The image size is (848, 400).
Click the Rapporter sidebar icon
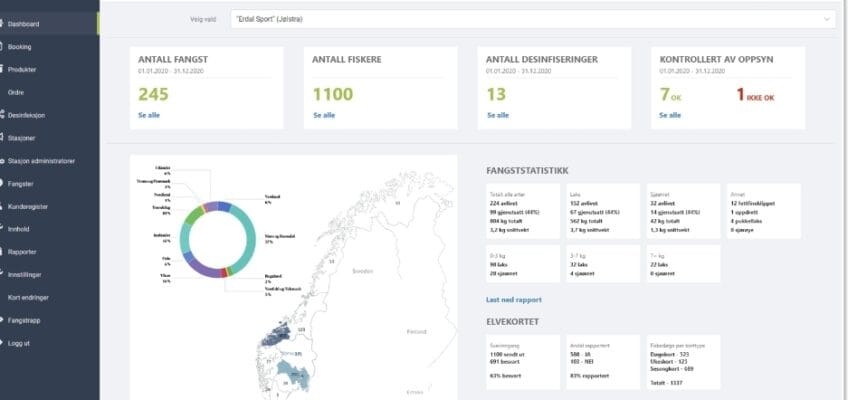4,252
